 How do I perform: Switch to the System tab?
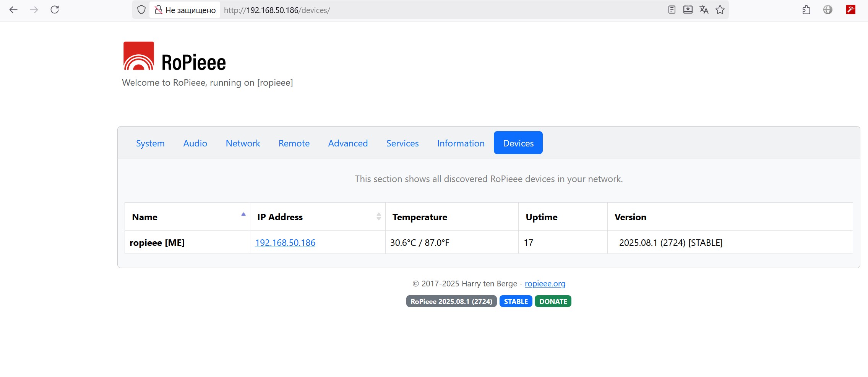150,143
